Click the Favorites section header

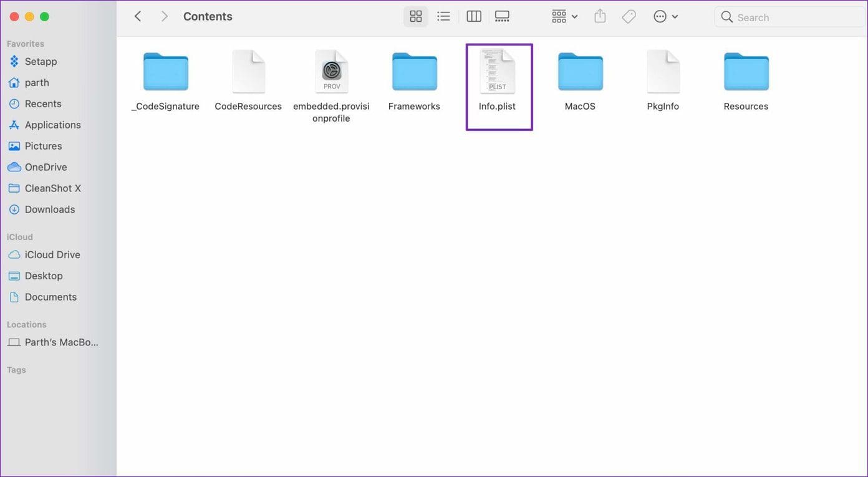26,44
